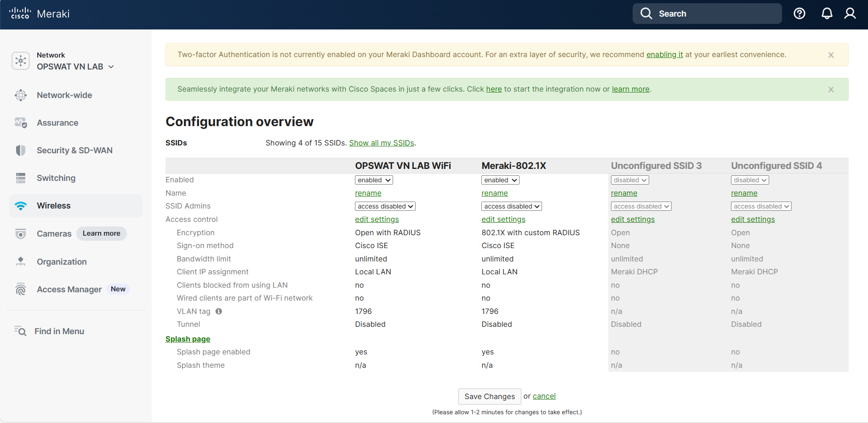Open Enabled dropdown for Unconfigured SSID 3

click(630, 180)
